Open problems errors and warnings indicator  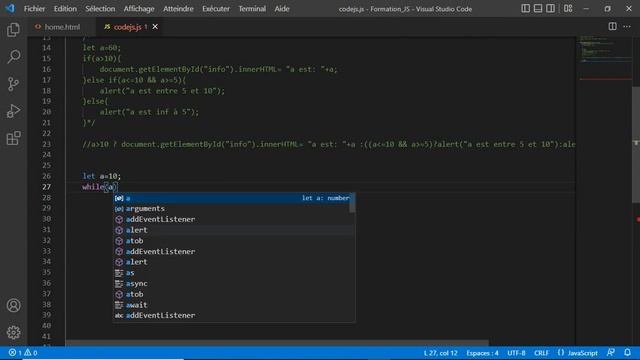tap(23, 353)
